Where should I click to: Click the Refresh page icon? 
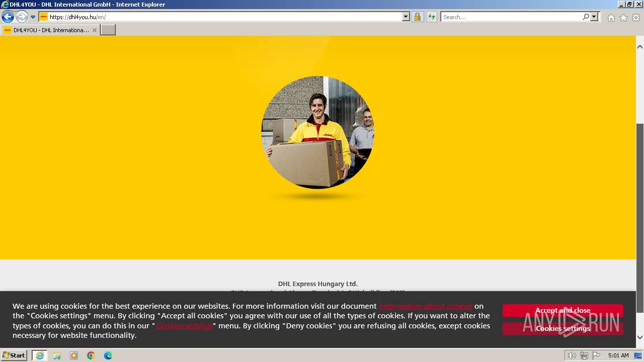431,17
